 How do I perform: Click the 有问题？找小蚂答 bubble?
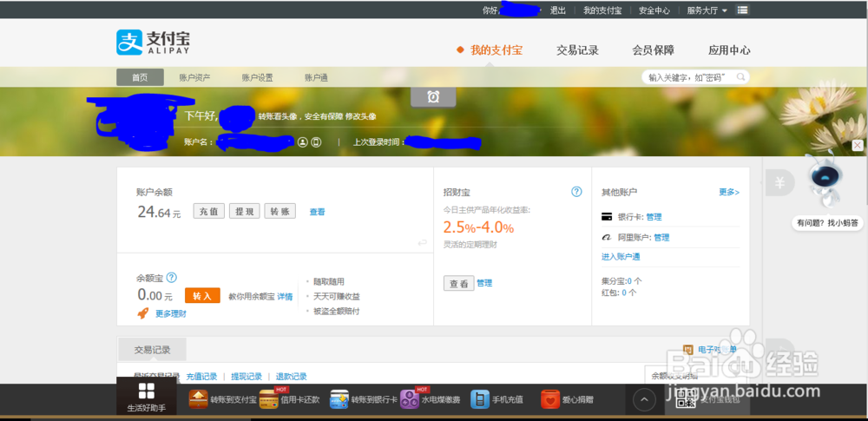(827, 223)
